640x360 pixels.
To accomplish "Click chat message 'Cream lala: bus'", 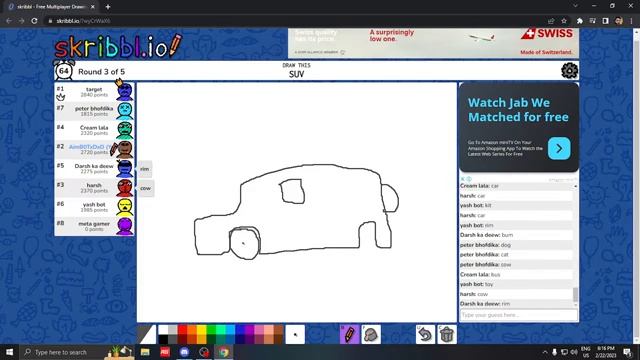I will click(x=516, y=274).
